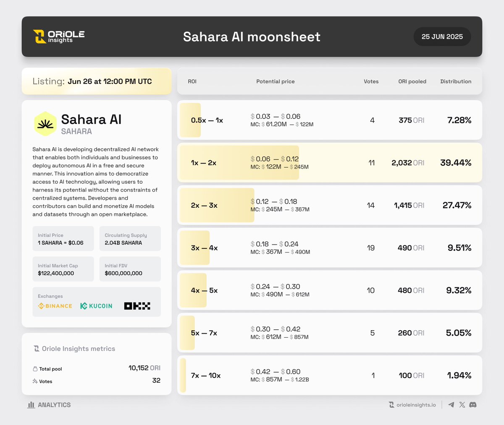Click the $0.06 — $0.12 price range
Viewport: 504px width, 425px height.
tap(275, 159)
